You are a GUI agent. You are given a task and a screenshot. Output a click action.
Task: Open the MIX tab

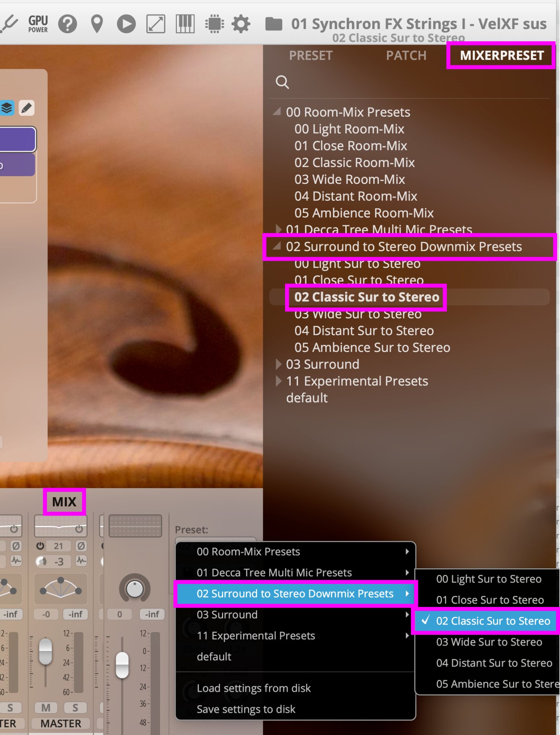[x=64, y=502]
